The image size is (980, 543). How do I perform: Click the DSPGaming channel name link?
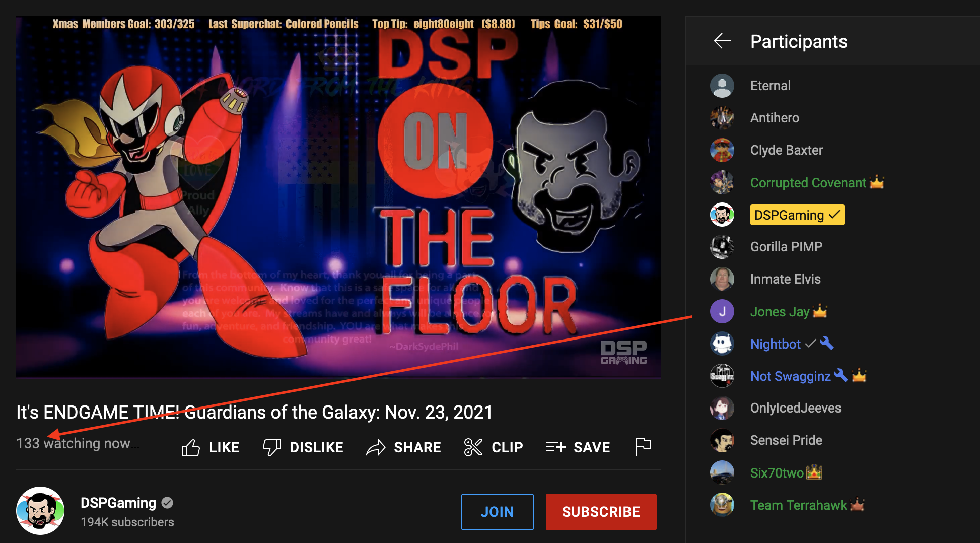[118, 503]
